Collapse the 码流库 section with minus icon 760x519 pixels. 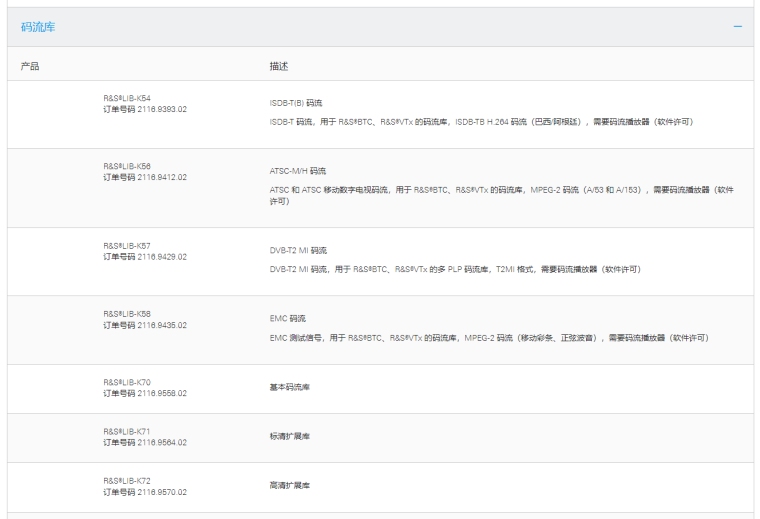pyautogui.click(x=738, y=27)
